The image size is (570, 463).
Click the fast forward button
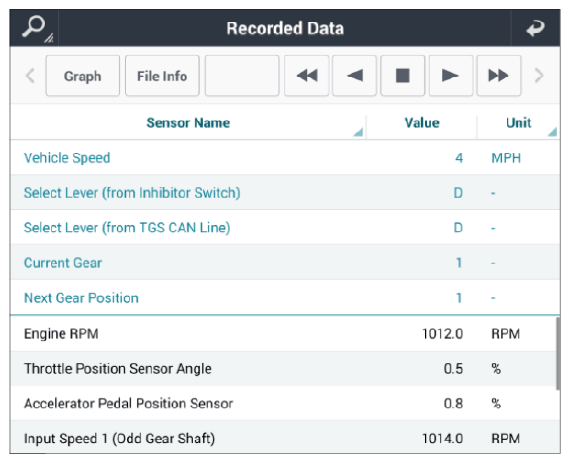tap(498, 76)
